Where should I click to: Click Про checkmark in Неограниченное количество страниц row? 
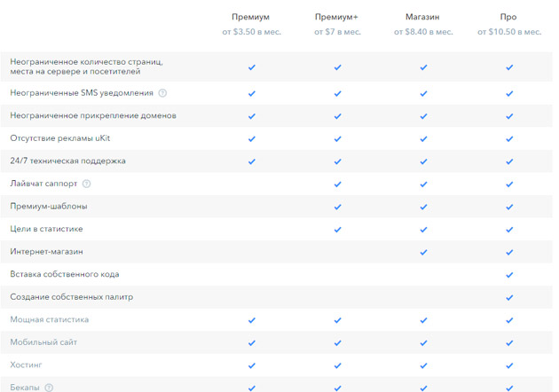[509, 67]
